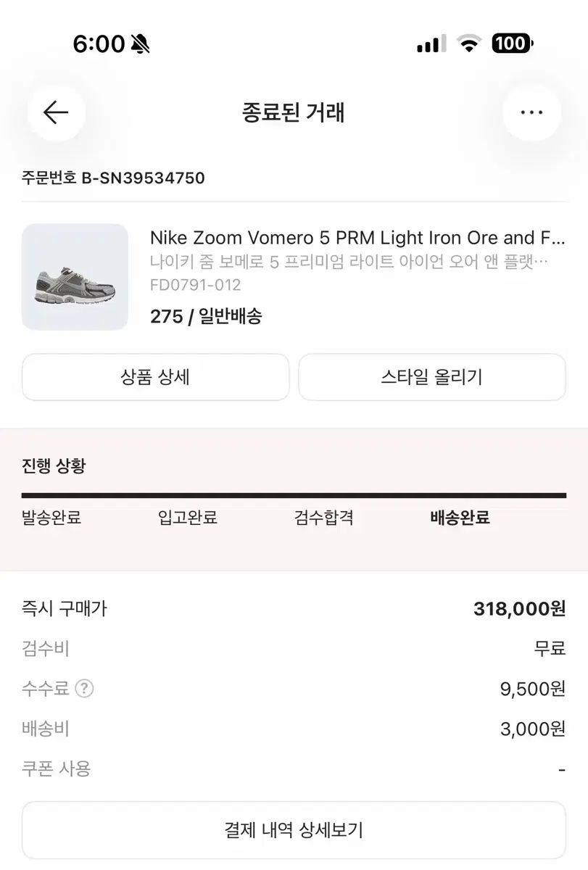This screenshot has height=870, width=588.
Task: Tap the silent mode bell icon
Action: [x=141, y=44]
